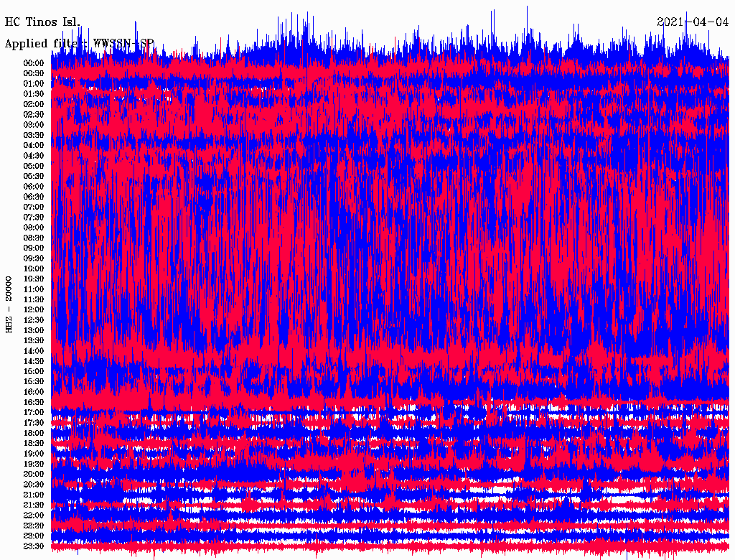Click the vertical axis label 'HHZ - 20000'
Image resolution: width=735 pixels, height=560 pixels.
[x=9, y=304]
